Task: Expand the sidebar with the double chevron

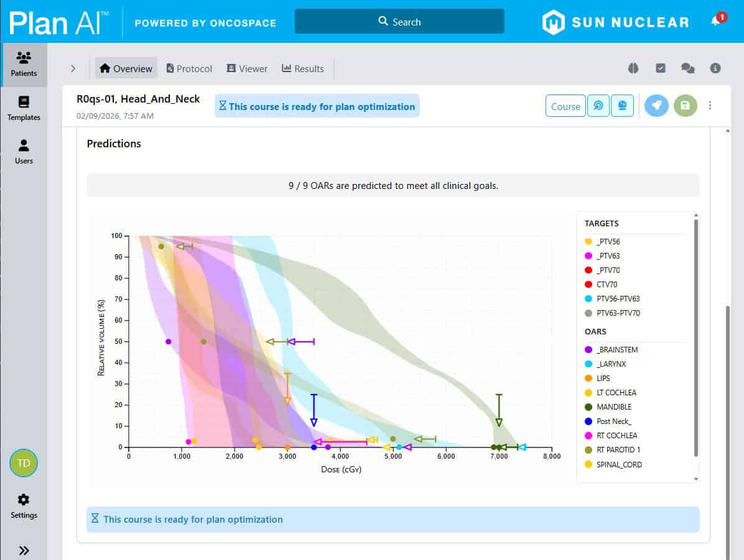Action: click(x=24, y=550)
